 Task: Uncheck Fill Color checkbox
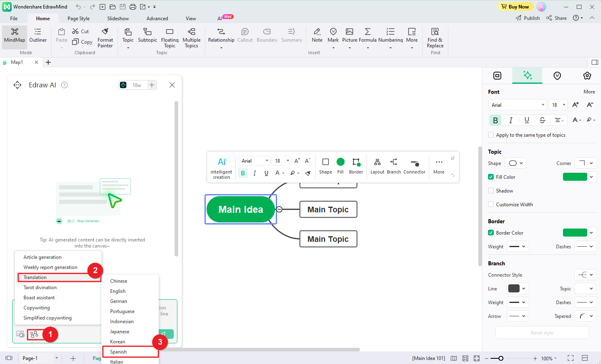point(491,177)
